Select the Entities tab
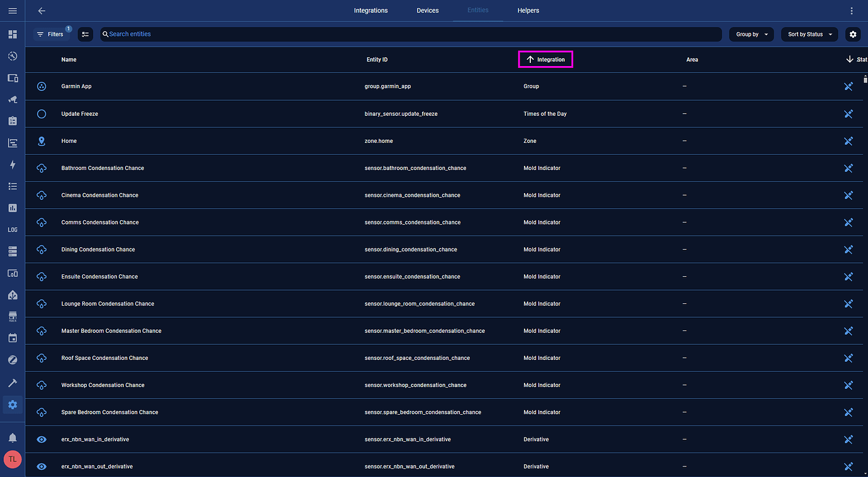The image size is (868, 477). click(478, 11)
